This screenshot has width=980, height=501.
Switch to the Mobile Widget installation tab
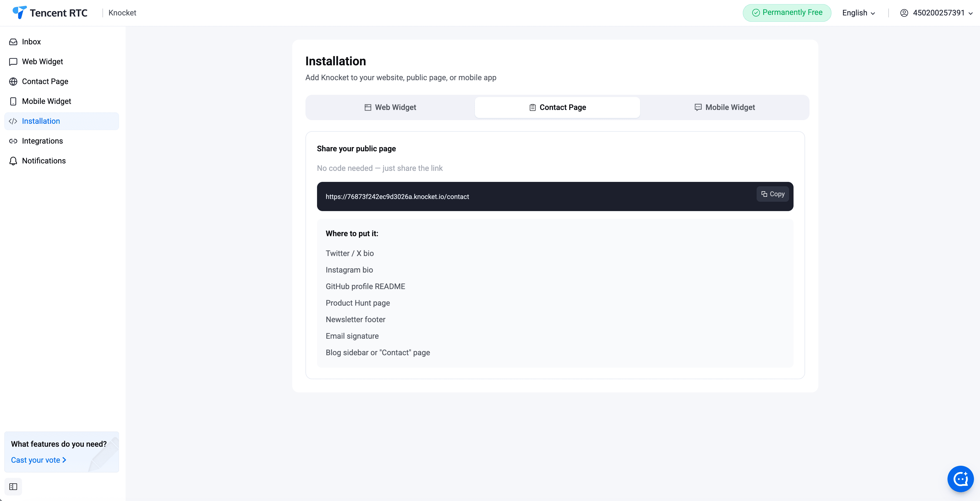[x=724, y=107]
